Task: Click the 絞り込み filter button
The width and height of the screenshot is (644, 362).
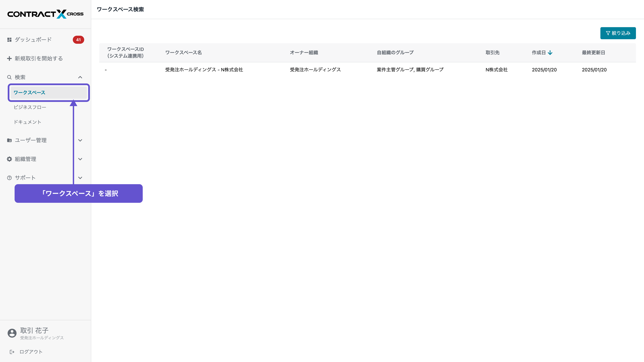Action: click(x=618, y=33)
